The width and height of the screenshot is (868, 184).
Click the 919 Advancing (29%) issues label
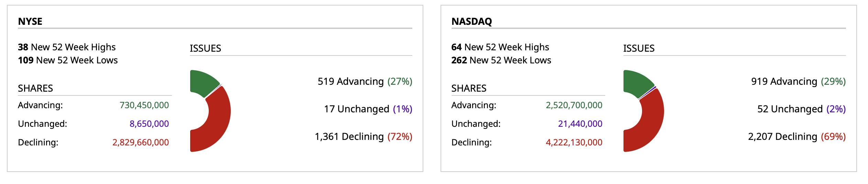coord(798,81)
